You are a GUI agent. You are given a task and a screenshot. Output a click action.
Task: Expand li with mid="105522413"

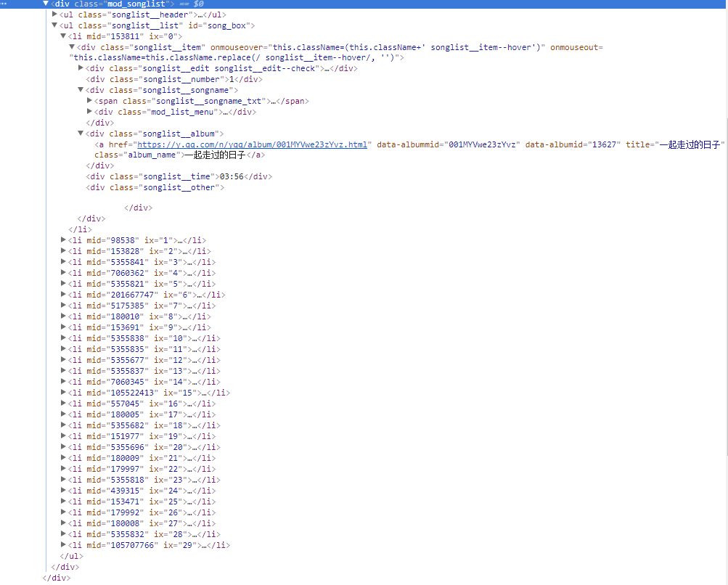click(x=63, y=393)
